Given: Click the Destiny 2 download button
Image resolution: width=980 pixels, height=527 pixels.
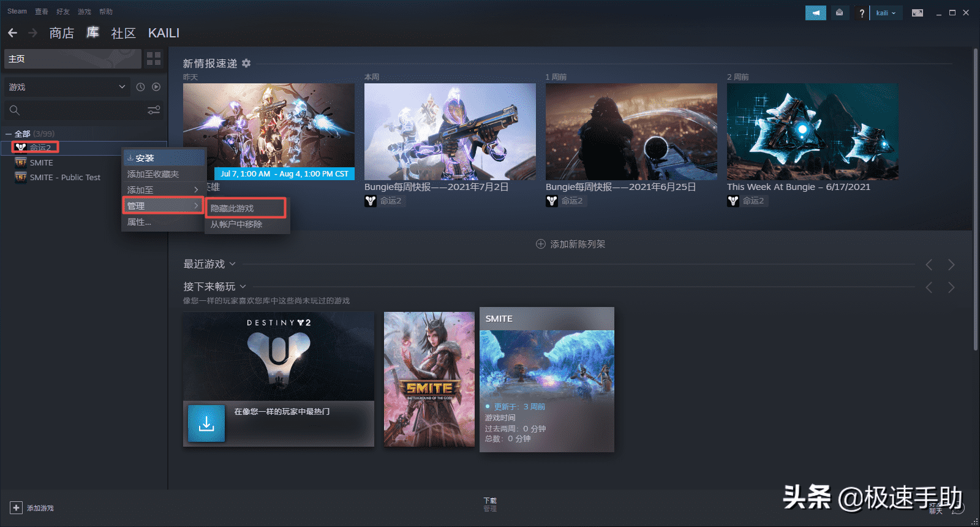Looking at the screenshot, I should [x=206, y=423].
